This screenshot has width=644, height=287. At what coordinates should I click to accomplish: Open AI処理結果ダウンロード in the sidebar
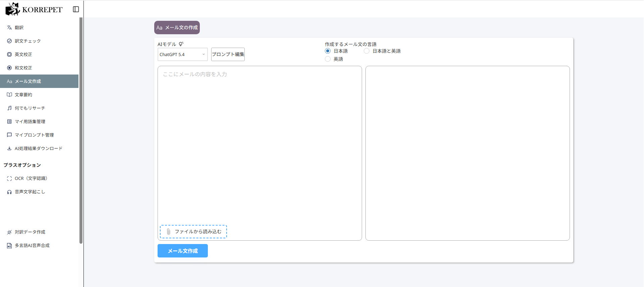coord(39,148)
